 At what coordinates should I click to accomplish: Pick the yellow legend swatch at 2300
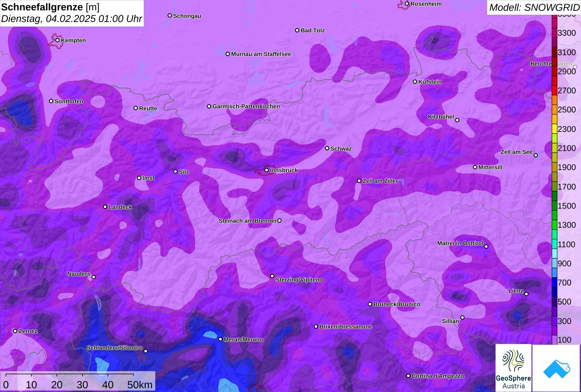tap(554, 129)
